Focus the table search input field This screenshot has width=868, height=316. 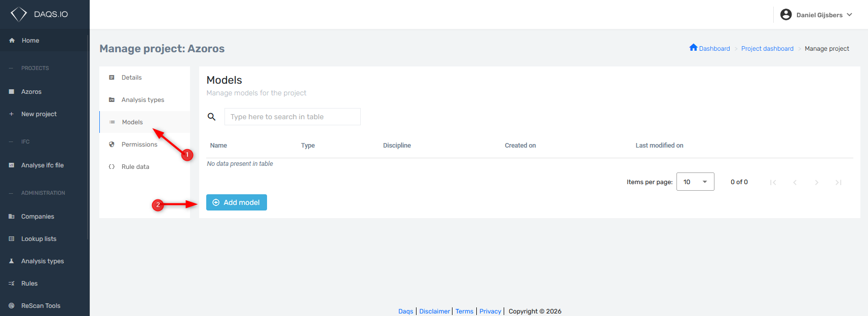coord(292,117)
